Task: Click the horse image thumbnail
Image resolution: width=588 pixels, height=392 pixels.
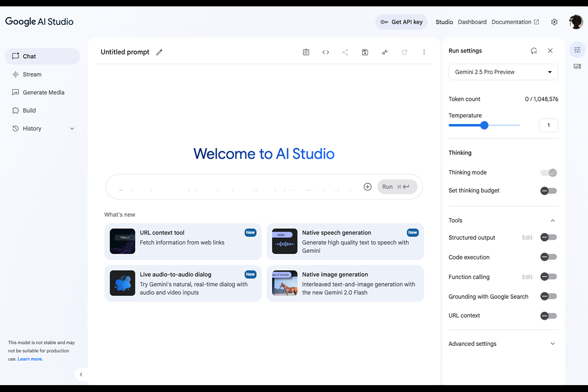Action: (x=285, y=283)
